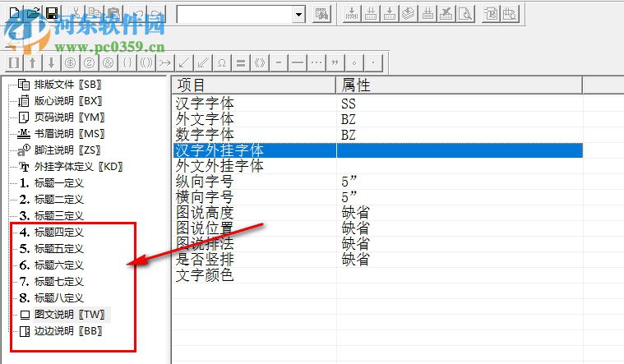Viewport: 624px width, 364px height.
Task: Insert the closing quotation mark symbol
Action: click(x=335, y=62)
